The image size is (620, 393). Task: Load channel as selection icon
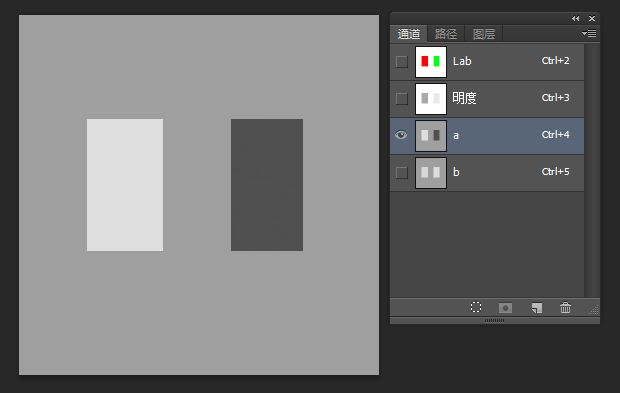point(476,307)
